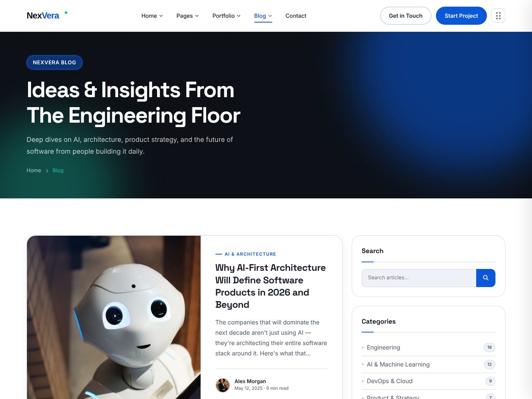Click Alex Morgan's avatar photo
The image size is (532, 399).
[x=223, y=385]
